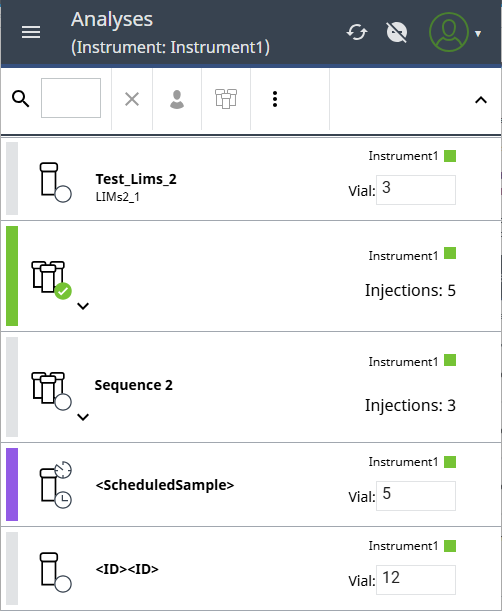The height and width of the screenshot is (611, 502).
Task: Edit the Vial field showing 12
Action: (416, 580)
